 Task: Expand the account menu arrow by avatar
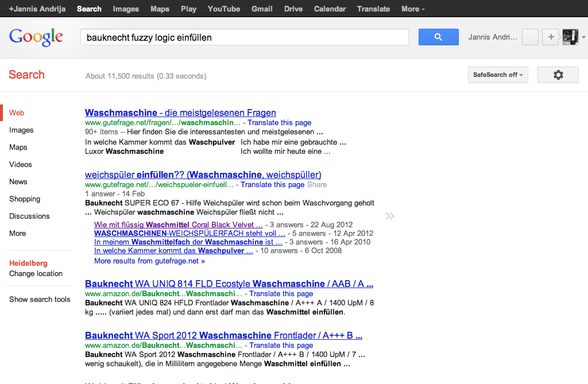(583, 37)
